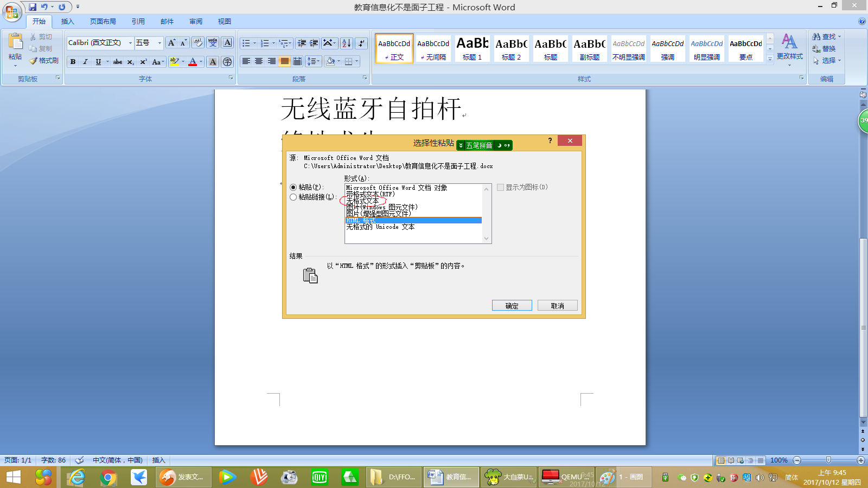Select the Format Painter tool
Screen dimensions: 868x488
[x=44, y=60]
